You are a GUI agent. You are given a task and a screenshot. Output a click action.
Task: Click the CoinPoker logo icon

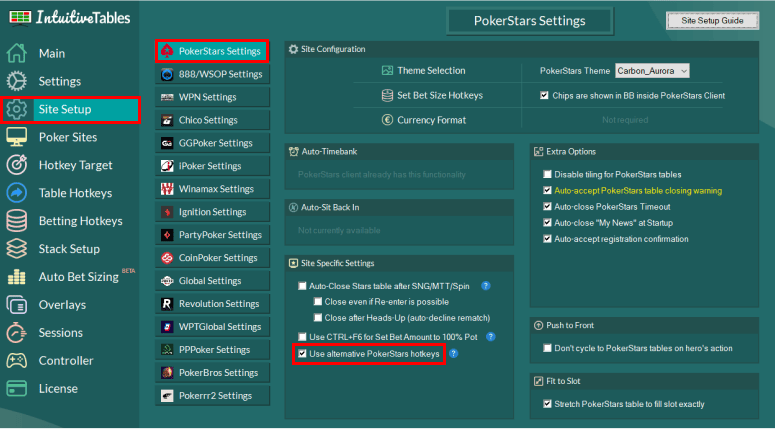(x=167, y=257)
